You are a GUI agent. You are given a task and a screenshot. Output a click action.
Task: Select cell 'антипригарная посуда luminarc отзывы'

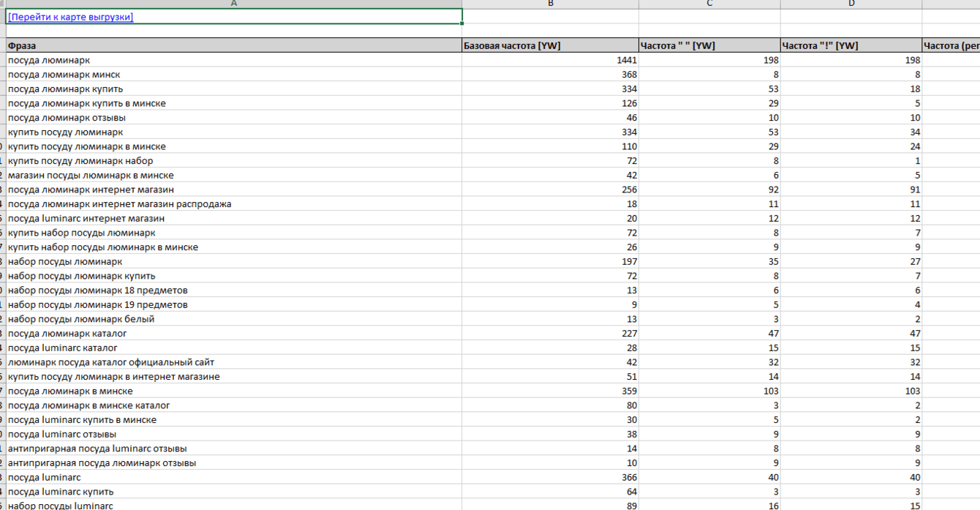tap(234, 449)
